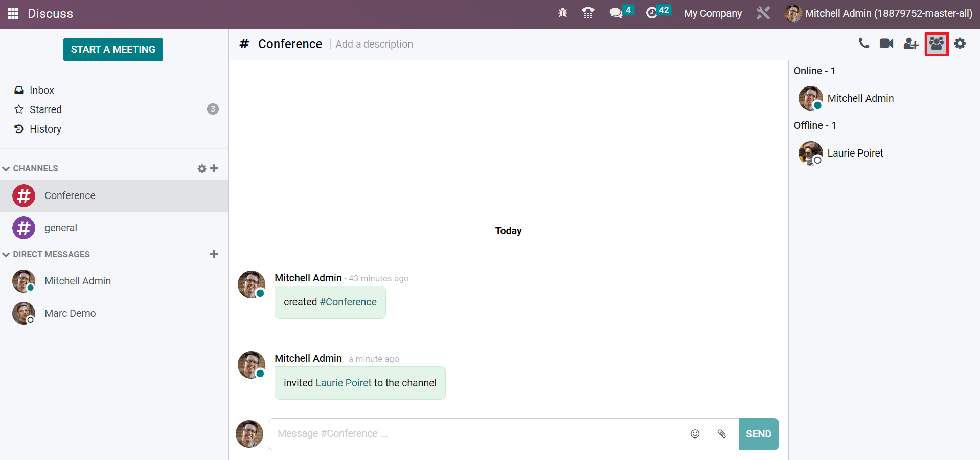Click the Discuss app title
Screen dimensions: 980x460
click(x=50, y=13)
